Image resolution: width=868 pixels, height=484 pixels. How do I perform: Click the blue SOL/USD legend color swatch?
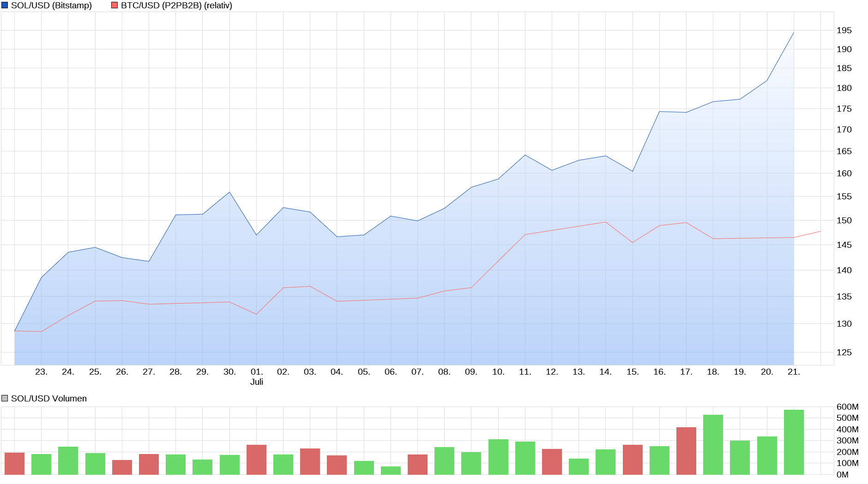pyautogui.click(x=5, y=6)
